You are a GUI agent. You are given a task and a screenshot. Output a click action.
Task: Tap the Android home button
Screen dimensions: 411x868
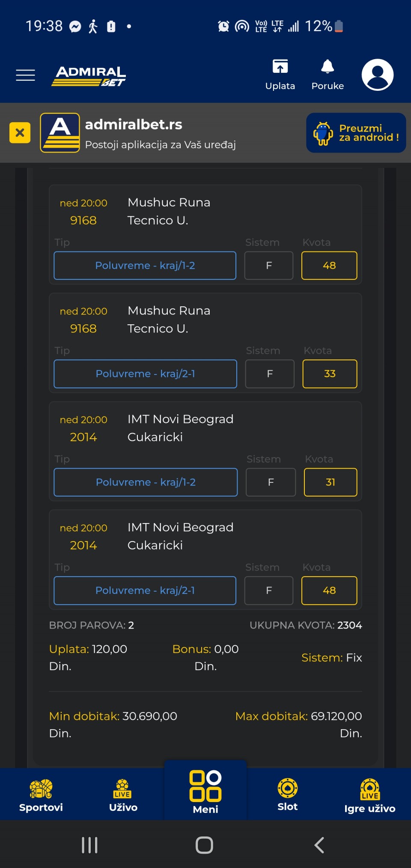pyautogui.click(x=204, y=845)
